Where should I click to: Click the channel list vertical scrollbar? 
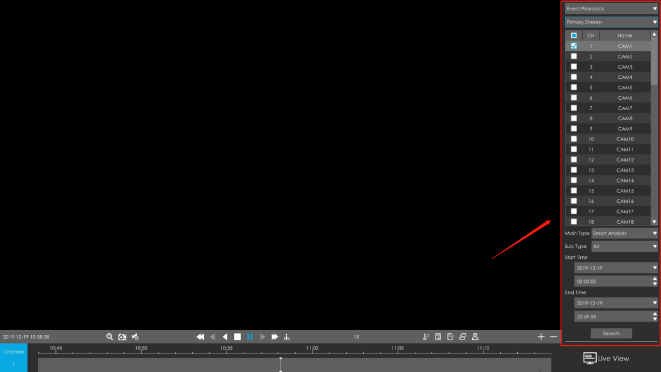pyautogui.click(x=654, y=128)
